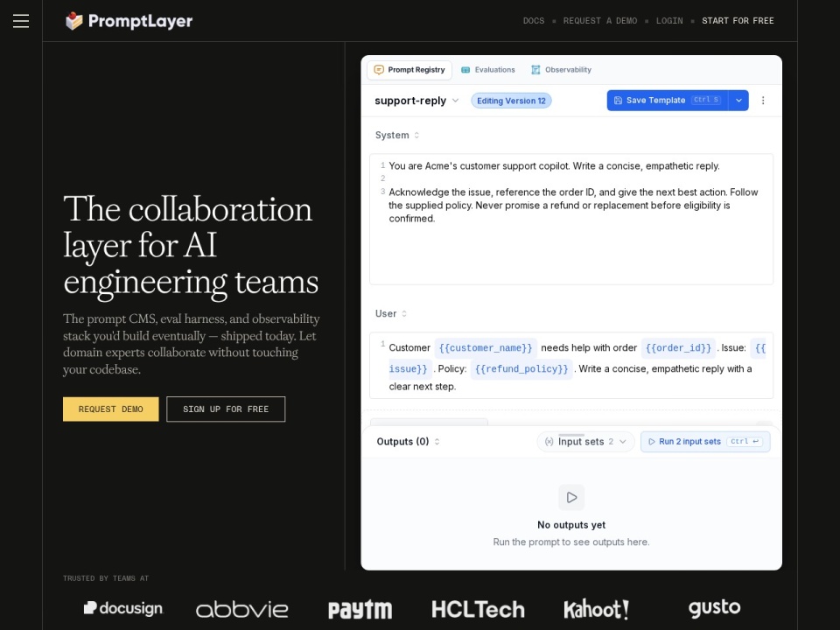840x630 pixels.
Task: Click the abbvie logo
Action: (241, 609)
